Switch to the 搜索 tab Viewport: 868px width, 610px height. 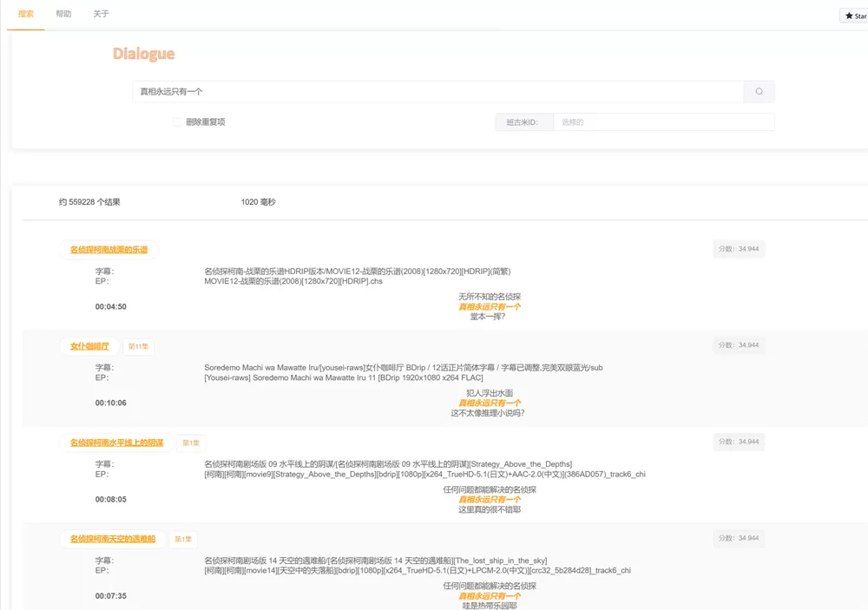click(26, 15)
